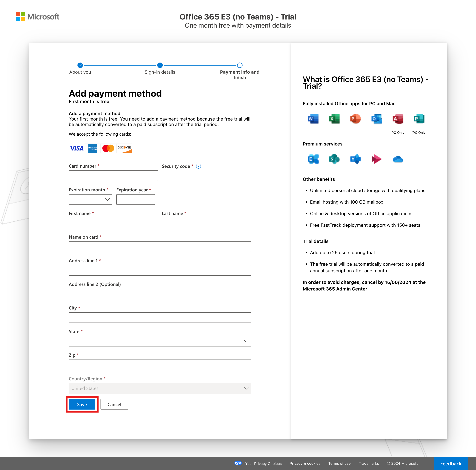Viewport: 476px width, 470px height.
Task: Focus the Card number field
Action: (x=113, y=176)
